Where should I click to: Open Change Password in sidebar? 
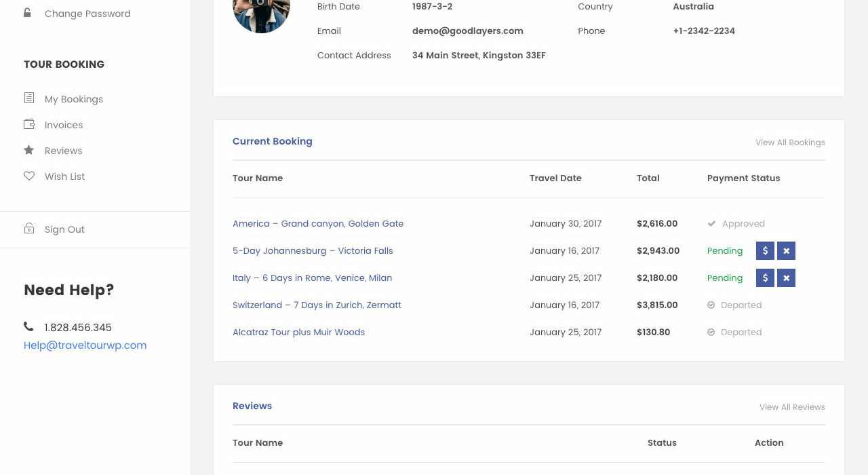[87, 14]
